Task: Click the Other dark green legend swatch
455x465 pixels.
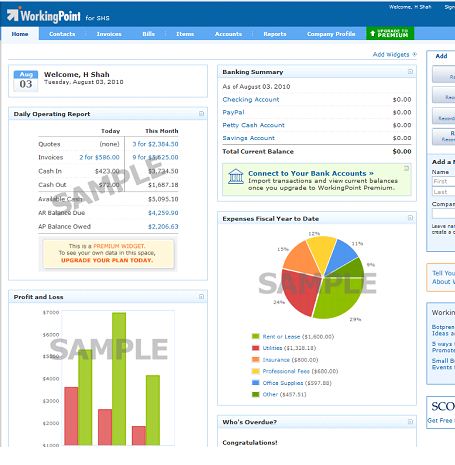Action: point(255,394)
